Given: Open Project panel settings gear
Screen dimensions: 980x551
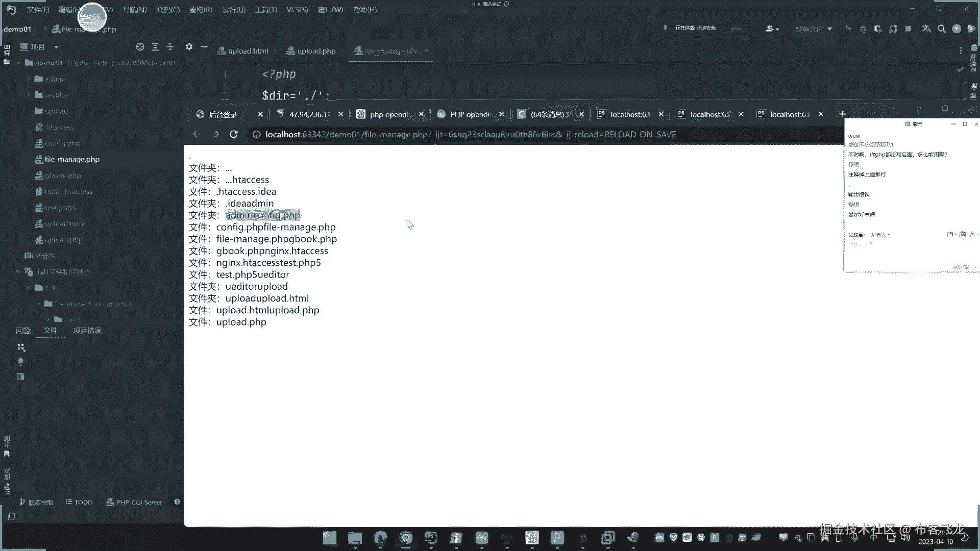Looking at the screenshot, I should 189,47.
